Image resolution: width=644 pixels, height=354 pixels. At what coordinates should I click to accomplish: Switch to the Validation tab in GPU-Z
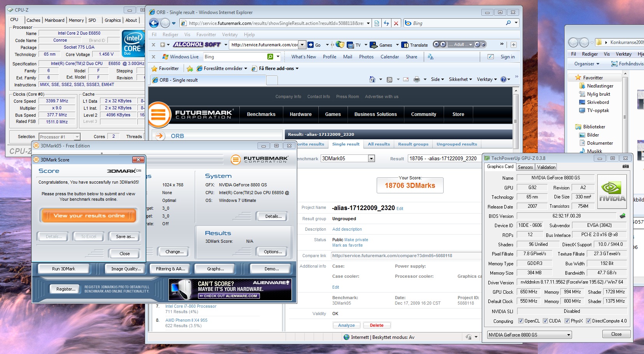546,167
